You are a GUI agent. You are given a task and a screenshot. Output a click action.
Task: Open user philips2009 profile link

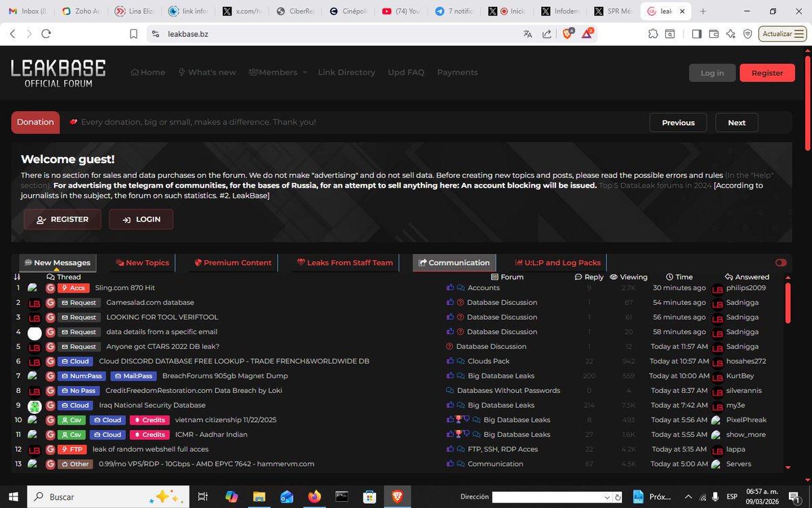click(746, 288)
